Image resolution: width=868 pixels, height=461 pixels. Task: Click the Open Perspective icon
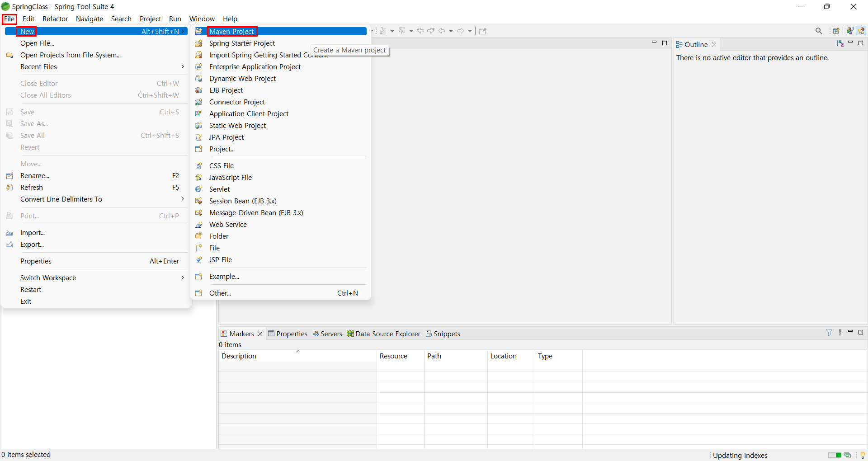pos(836,31)
